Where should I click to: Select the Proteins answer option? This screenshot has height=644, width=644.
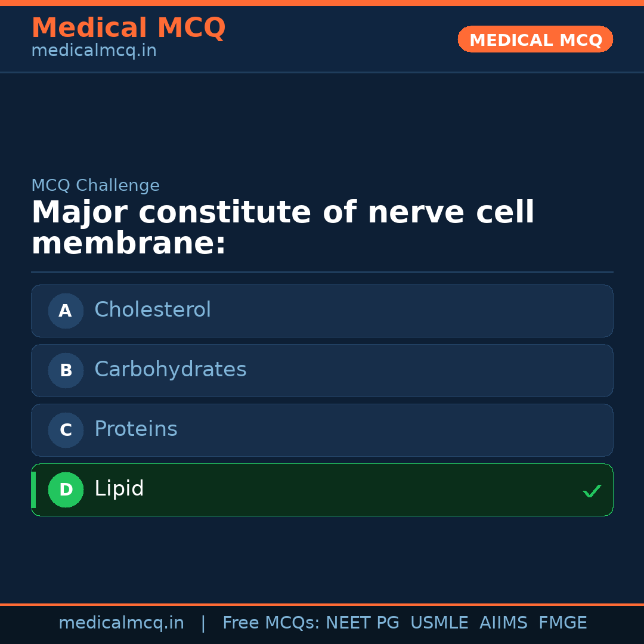click(x=322, y=430)
